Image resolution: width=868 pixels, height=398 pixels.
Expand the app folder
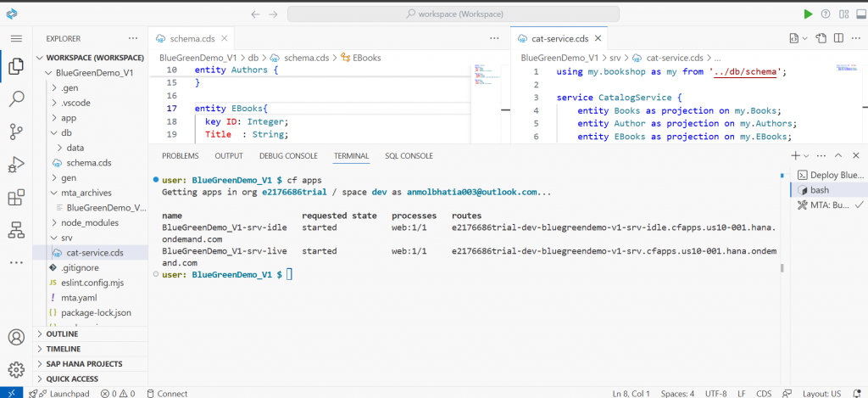point(91,117)
